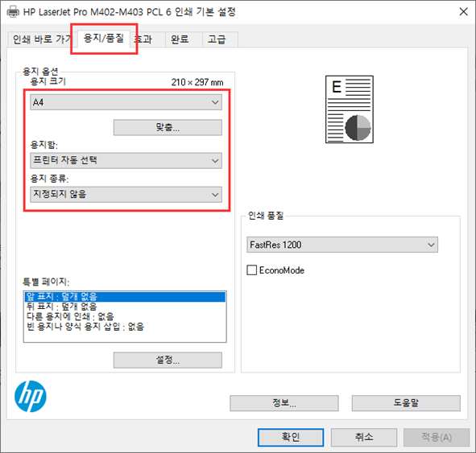Screen dimensions: 476x453
Task: Click the printer icon in title bar
Action: click(13, 12)
